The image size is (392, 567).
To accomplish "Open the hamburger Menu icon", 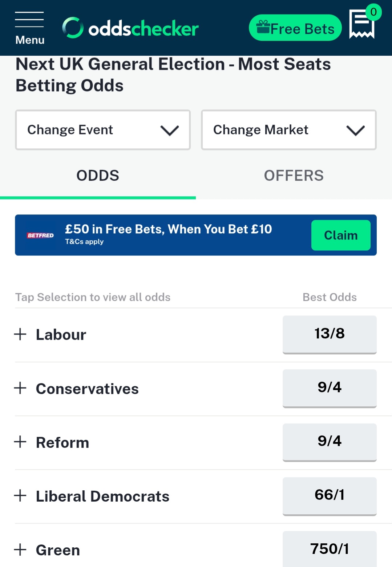I will click(29, 28).
